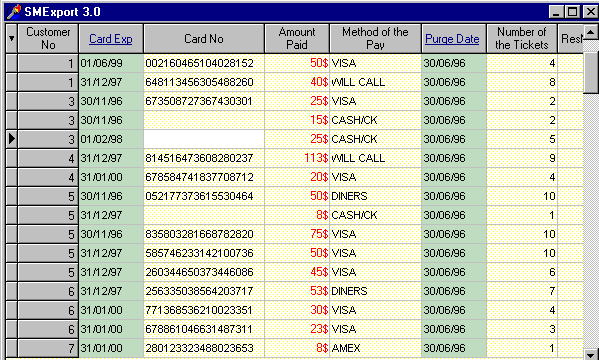The height and width of the screenshot is (360, 599).
Task: Click Customer No 7 row header cell
Action: pos(48,349)
